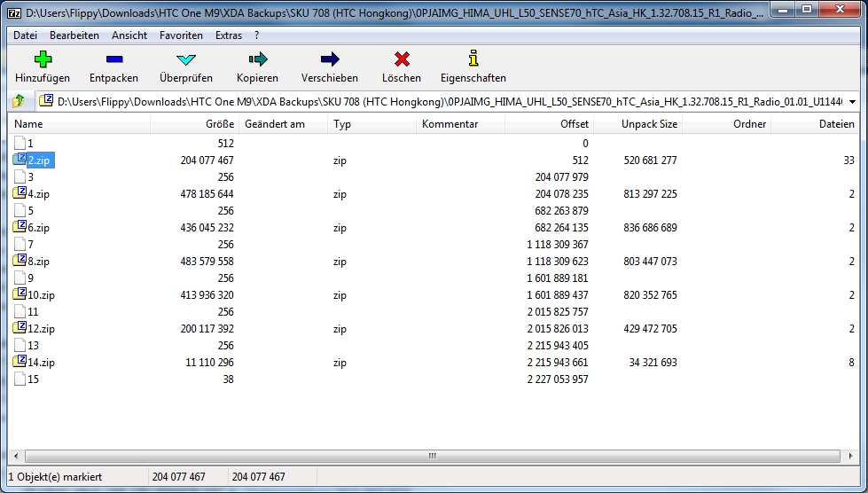Sort by Größe column header
Viewport: 868px width, 493px height.
[194, 124]
